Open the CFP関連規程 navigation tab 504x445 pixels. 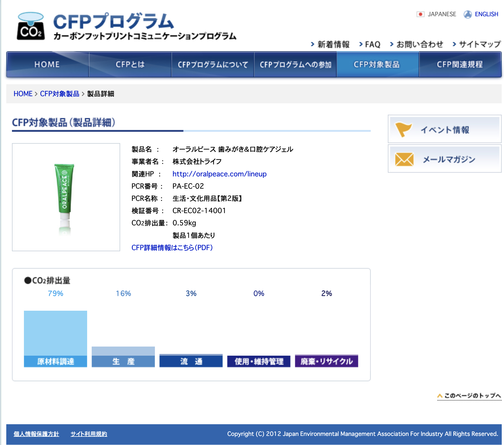coord(460,64)
